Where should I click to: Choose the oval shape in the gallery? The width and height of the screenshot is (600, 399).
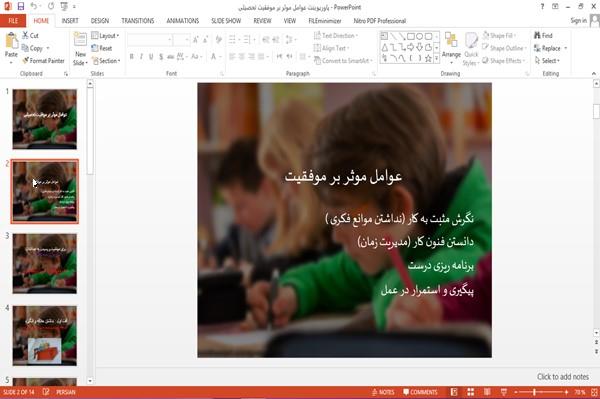tap(419, 36)
